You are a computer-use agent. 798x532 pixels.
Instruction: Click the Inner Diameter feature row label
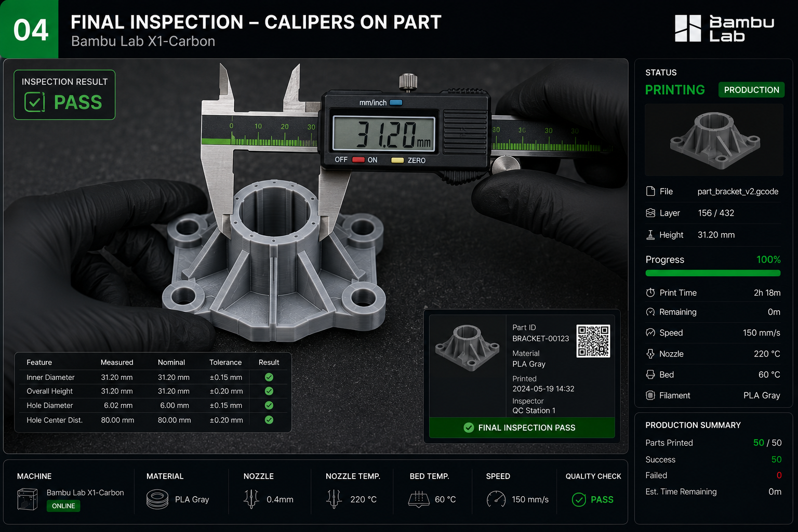point(50,377)
